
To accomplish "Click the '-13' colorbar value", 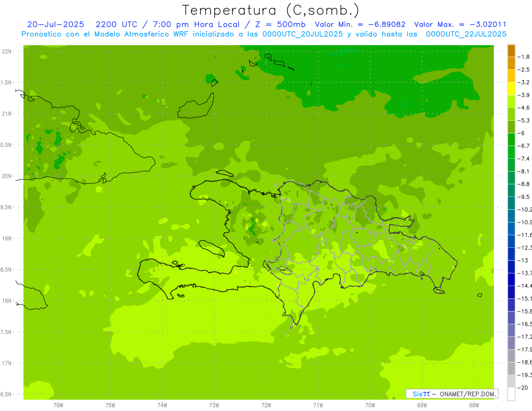I will tap(523, 260).
